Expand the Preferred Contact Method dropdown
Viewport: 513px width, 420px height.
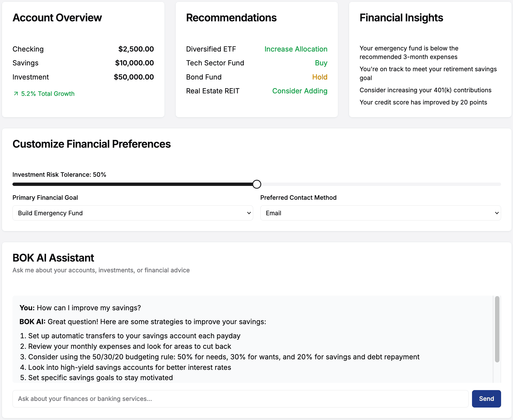tap(380, 213)
